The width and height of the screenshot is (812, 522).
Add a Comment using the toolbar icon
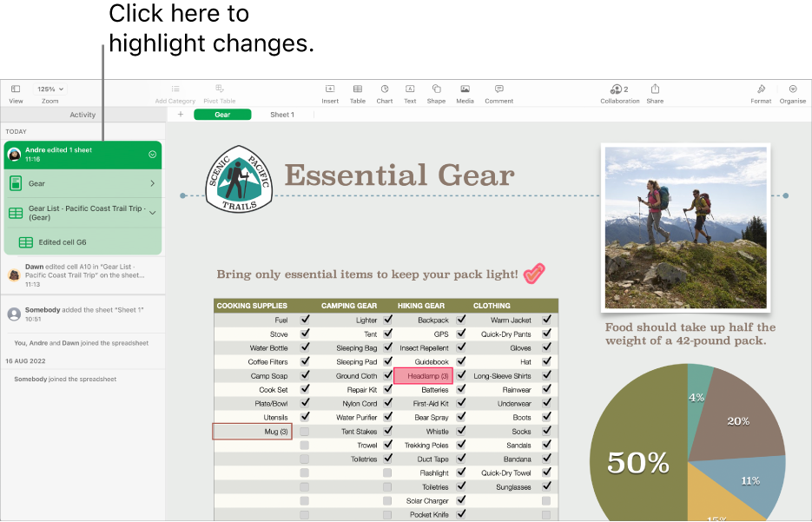(x=498, y=91)
